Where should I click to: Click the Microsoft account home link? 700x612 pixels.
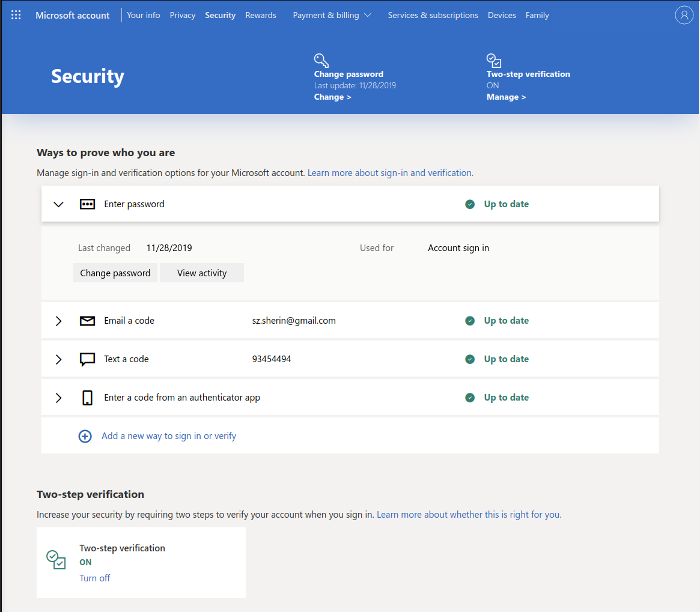tap(72, 15)
